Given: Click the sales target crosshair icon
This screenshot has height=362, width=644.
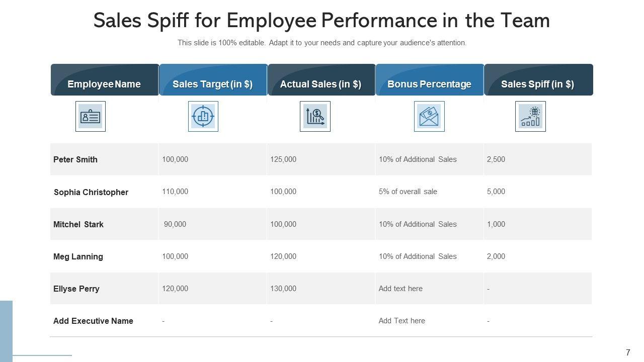Looking at the screenshot, I should [203, 117].
